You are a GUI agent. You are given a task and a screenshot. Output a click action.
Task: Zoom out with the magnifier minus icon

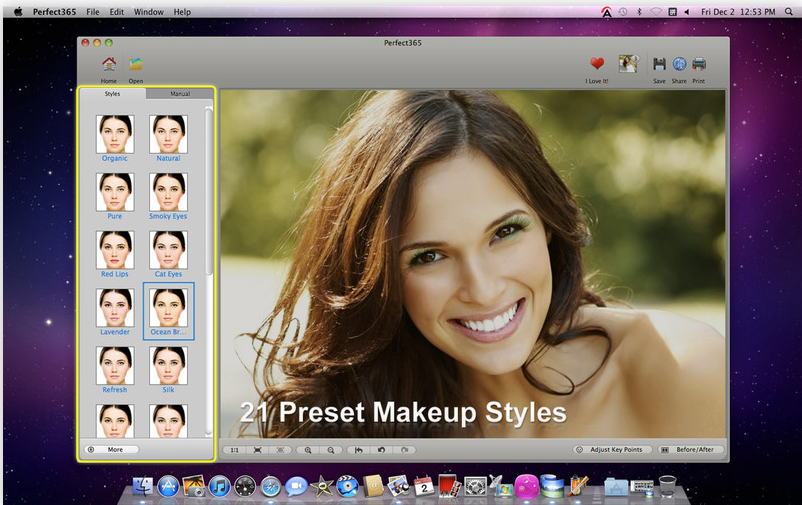[x=331, y=450]
